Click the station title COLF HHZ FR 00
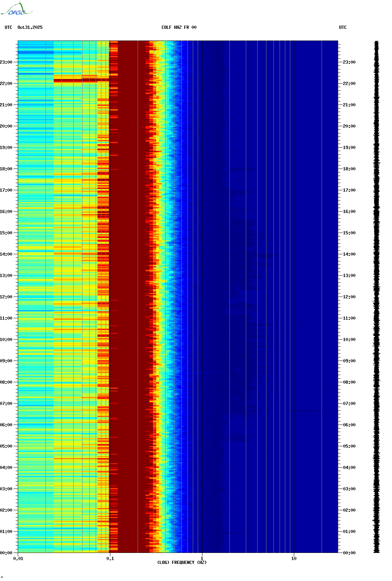 179,27
